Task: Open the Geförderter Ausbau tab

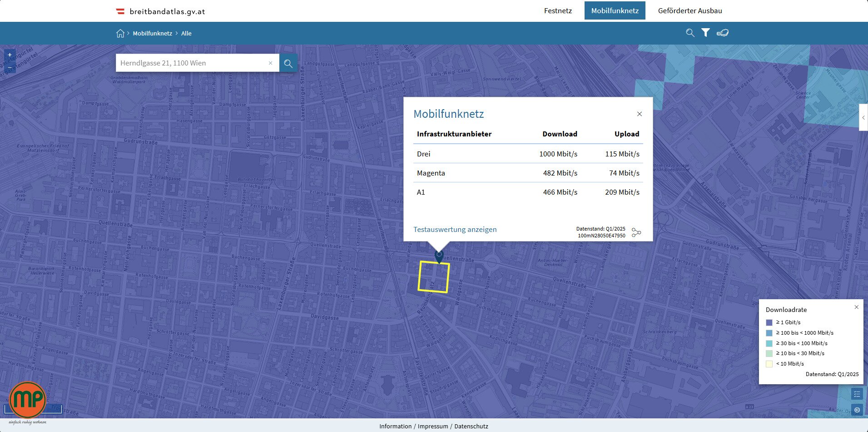Action: click(689, 11)
